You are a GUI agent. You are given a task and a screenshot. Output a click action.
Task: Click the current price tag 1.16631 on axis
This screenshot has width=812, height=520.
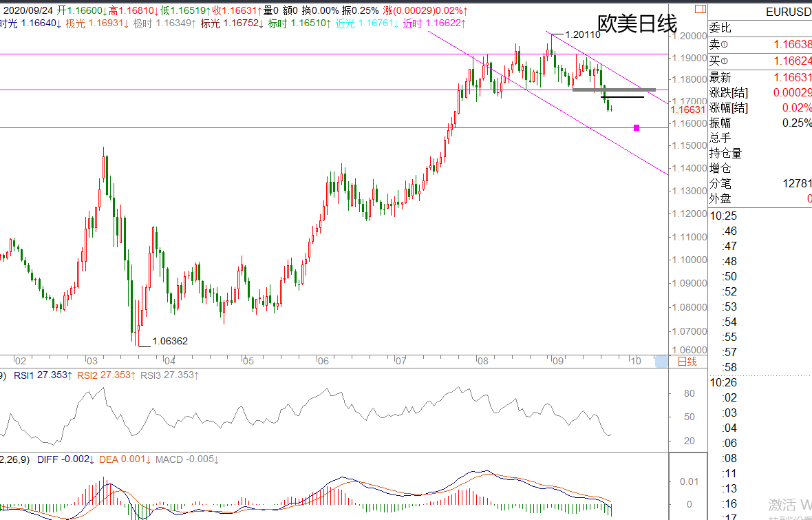click(687, 110)
